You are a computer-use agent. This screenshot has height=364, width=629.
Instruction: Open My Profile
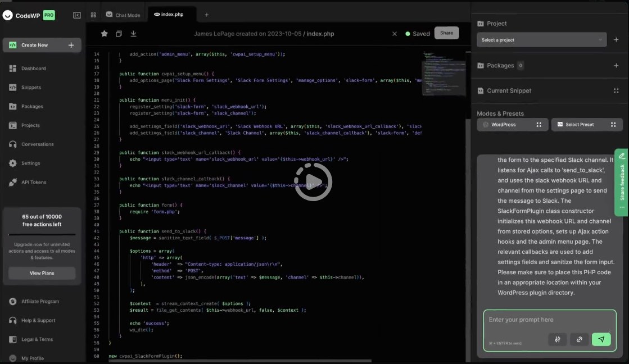(x=33, y=358)
